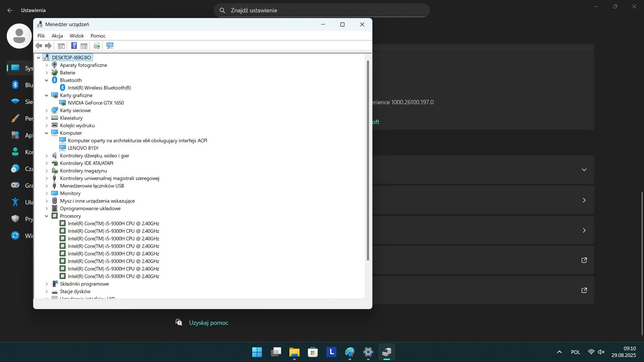Viewport: 644px width, 362px height.
Task: Select Kontrolery magazynu row
Action: [x=83, y=171]
